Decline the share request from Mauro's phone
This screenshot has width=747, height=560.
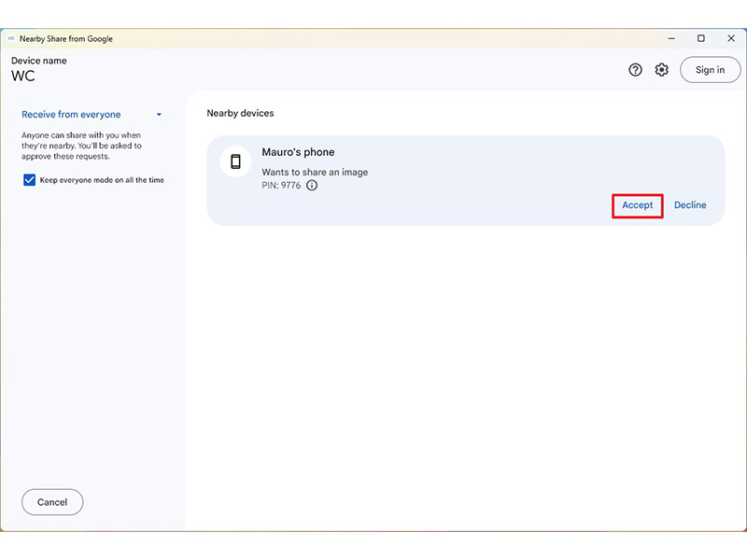coord(690,205)
